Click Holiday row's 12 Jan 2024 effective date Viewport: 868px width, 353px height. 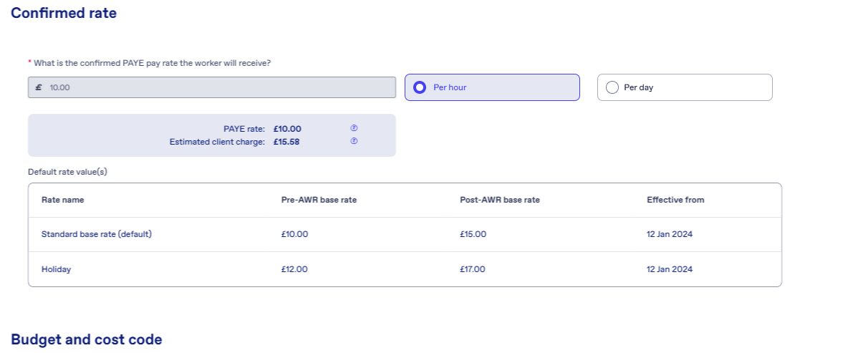click(x=670, y=269)
